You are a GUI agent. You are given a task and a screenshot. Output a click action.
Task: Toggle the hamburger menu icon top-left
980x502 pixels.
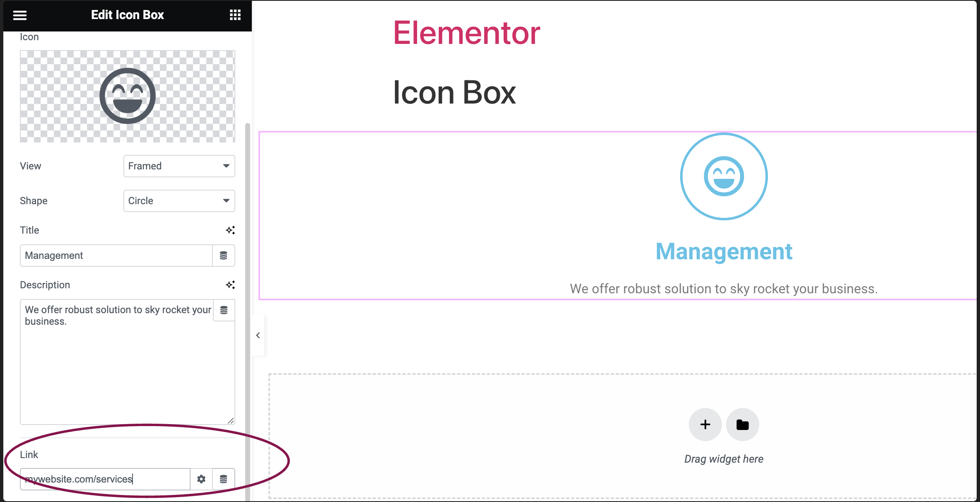tap(20, 15)
